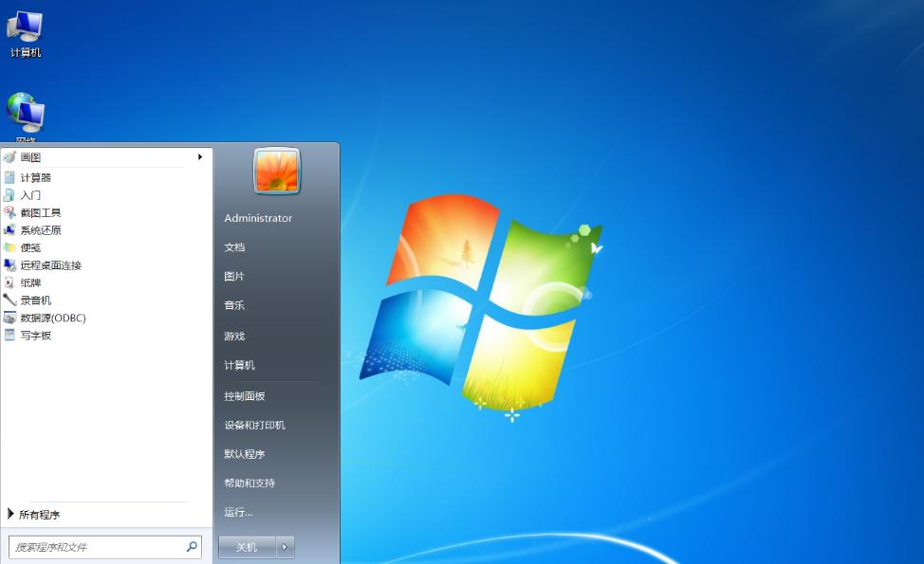This screenshot has width=924, height=564.
Task: Open 图片 pictures in Start menu
Action: point(234,276)
